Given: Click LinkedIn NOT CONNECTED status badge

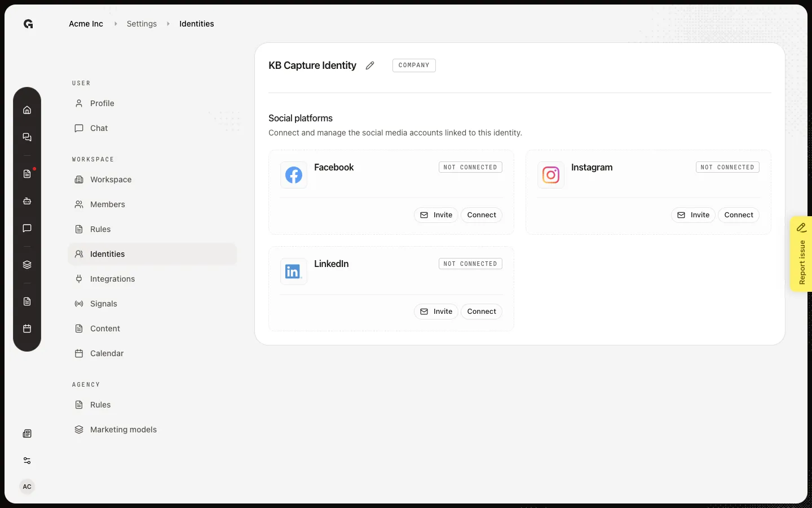Looking at the screenshot, I should (x=470, y=264).
